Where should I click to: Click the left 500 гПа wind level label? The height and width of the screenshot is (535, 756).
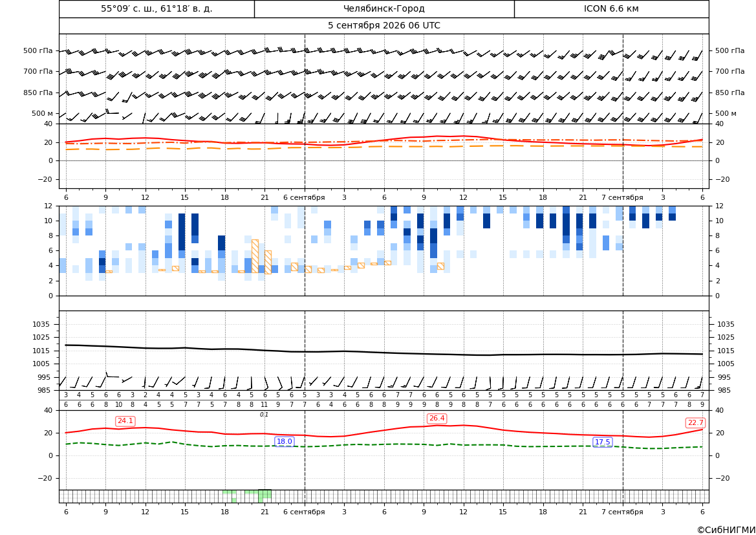pos(38,50)
